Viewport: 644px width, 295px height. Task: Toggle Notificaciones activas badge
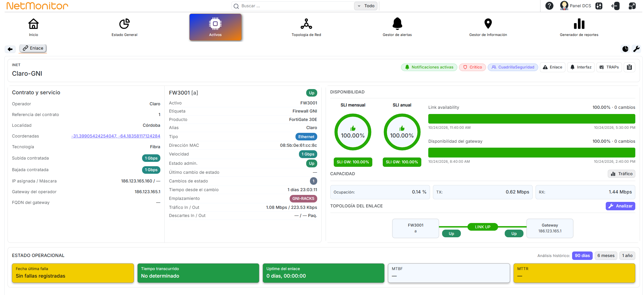tap(429, 67)
